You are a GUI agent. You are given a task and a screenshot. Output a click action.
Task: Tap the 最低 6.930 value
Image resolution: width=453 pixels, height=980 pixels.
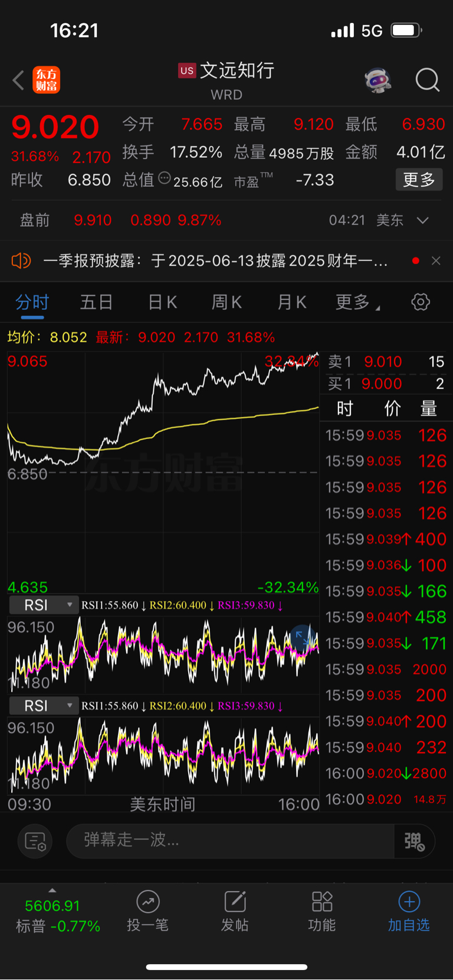click(x=424, y=125)
